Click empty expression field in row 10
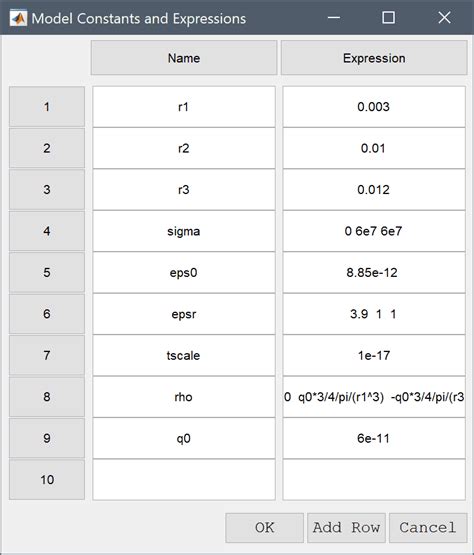The image size is (474, 555). [x=374, y=480]
